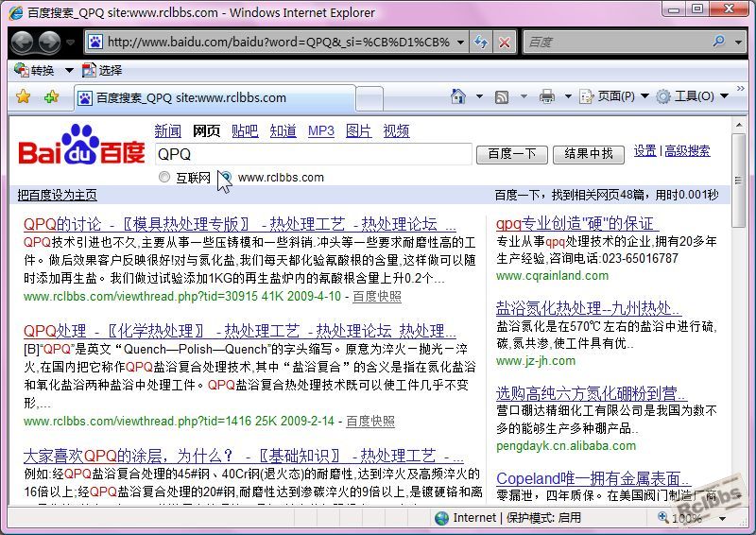
Task: Click the Add to Favorites icon
Action: 51,97
